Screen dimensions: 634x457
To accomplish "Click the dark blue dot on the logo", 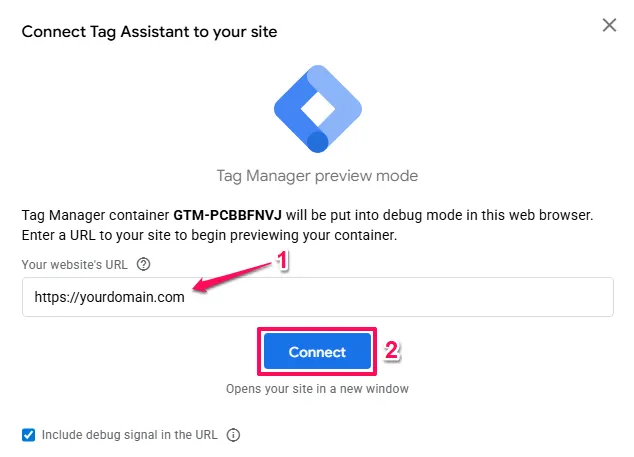I will tap(317, 141).
